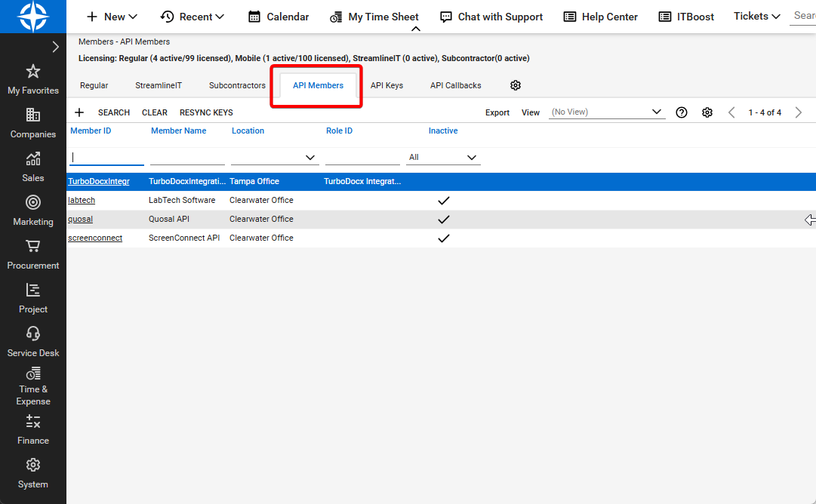Open the TurboDocxIntegr member link

coord(99,181)
